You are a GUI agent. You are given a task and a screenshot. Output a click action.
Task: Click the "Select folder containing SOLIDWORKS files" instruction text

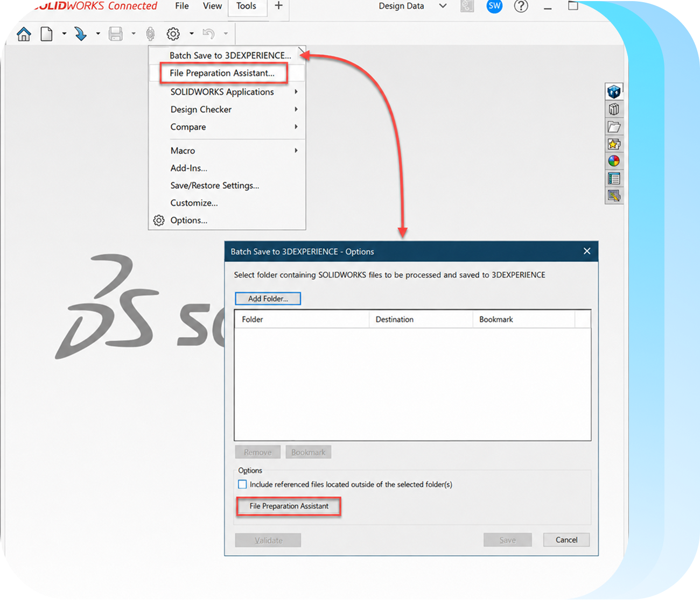(x=389, y=275)
